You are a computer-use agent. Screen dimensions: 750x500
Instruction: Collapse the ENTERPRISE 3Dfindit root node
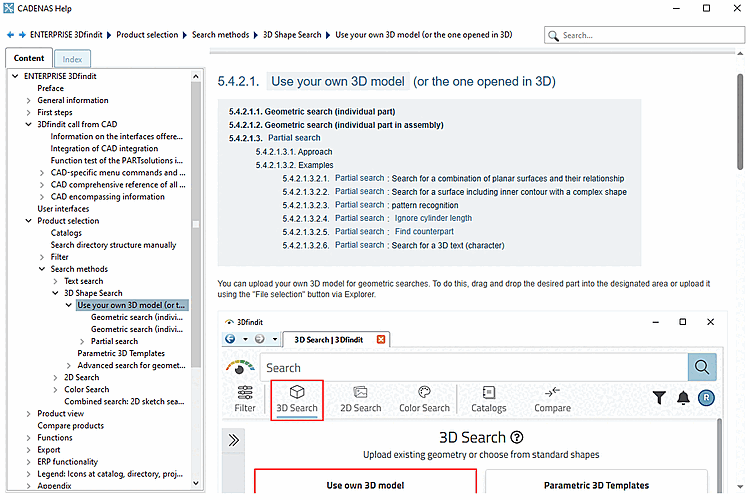pyautogui.click(x=15, y=76)
